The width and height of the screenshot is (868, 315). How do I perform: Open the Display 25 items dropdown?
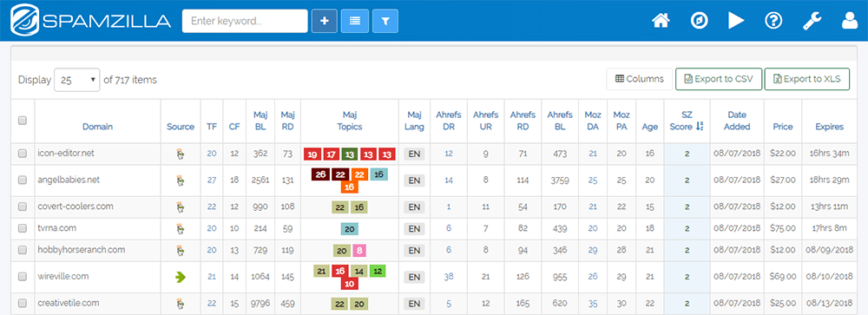point(77,80)
